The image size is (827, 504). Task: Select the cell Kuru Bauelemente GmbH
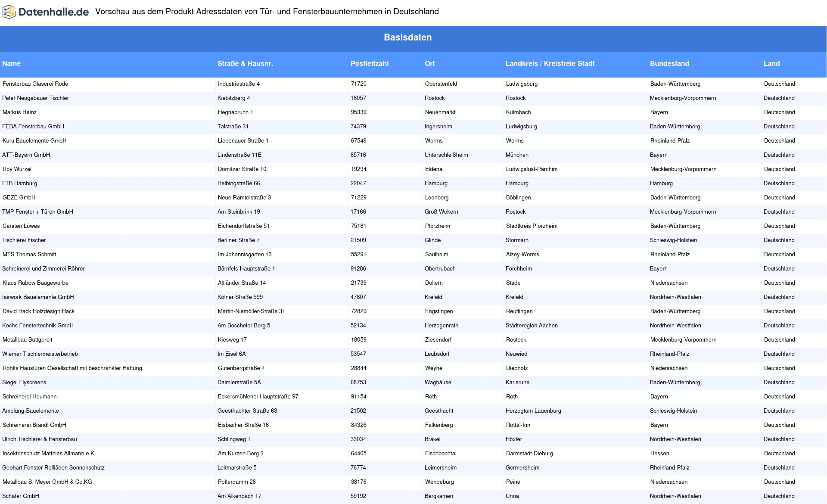pyautogui.click(x=108, y=141)
